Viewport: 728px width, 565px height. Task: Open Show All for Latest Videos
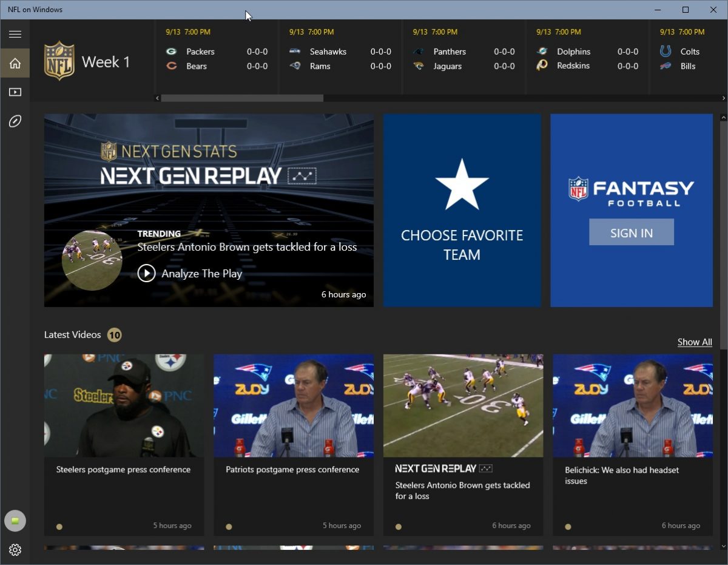point(694,342)
